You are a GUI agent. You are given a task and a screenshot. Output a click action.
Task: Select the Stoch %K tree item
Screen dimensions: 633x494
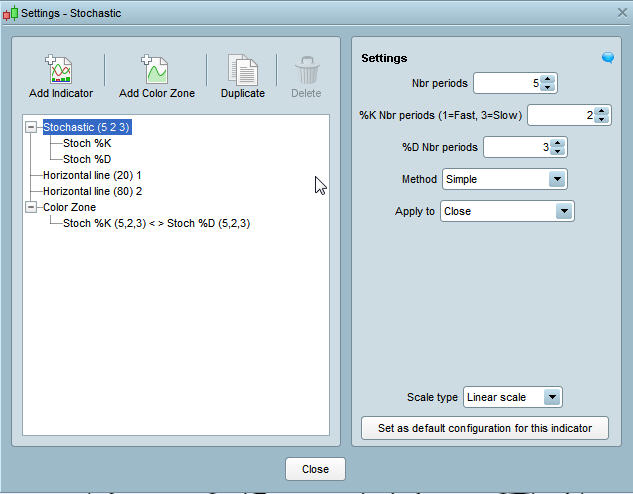[x=87, y=143]
